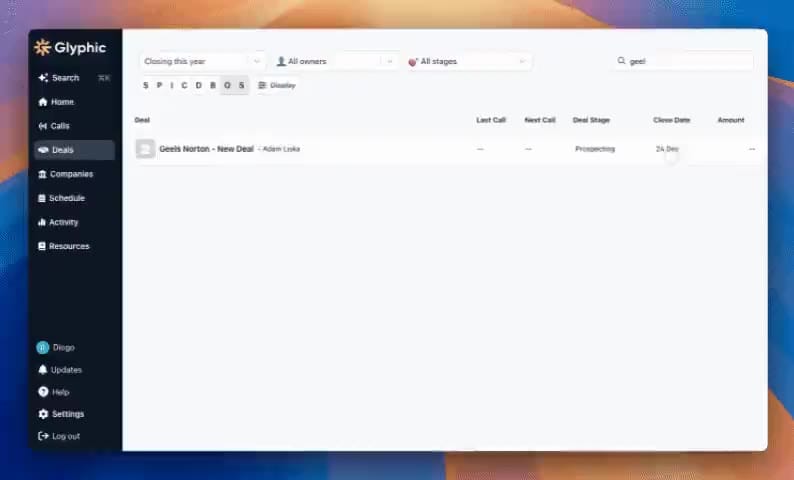The height and width of the screenshot is (480, 794).
Task: Click the Settings gear icon
Action: tap(43, 414)
